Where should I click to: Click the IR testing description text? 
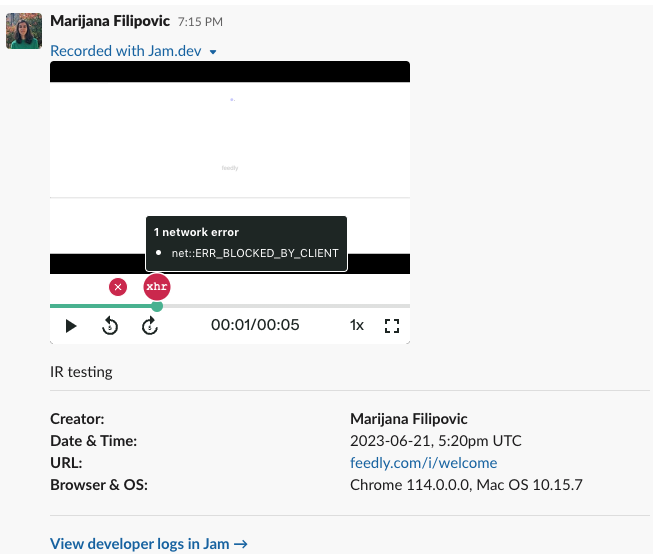click(81, 372)
